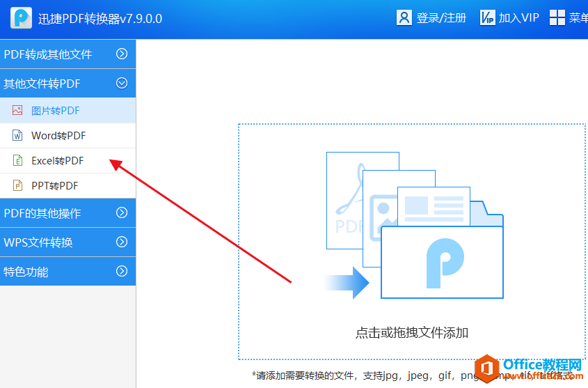This screenshot has height=388, width=588.
Task: Click the VIP badge icon
Action: point(488,17)
